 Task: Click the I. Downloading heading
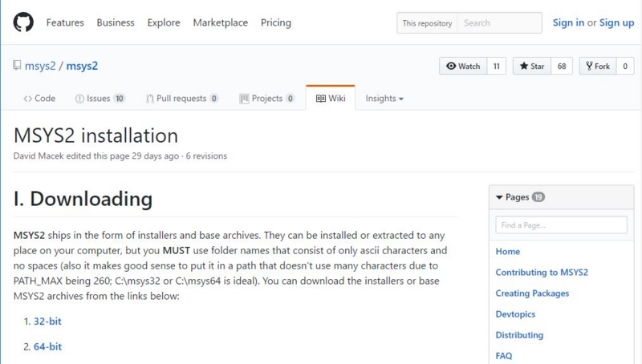[x=83, y=199]
